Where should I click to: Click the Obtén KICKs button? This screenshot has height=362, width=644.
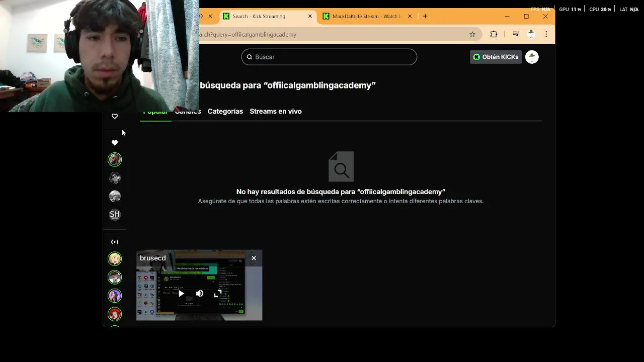click(x=496, y=57)
